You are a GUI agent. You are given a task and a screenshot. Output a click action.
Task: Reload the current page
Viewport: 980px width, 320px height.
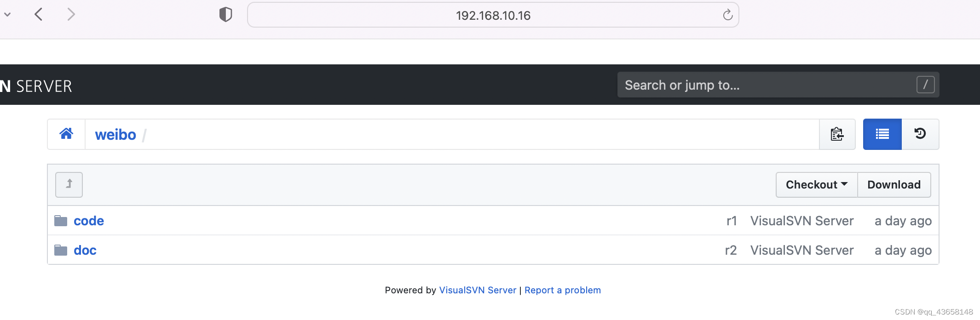click(726, 15)
